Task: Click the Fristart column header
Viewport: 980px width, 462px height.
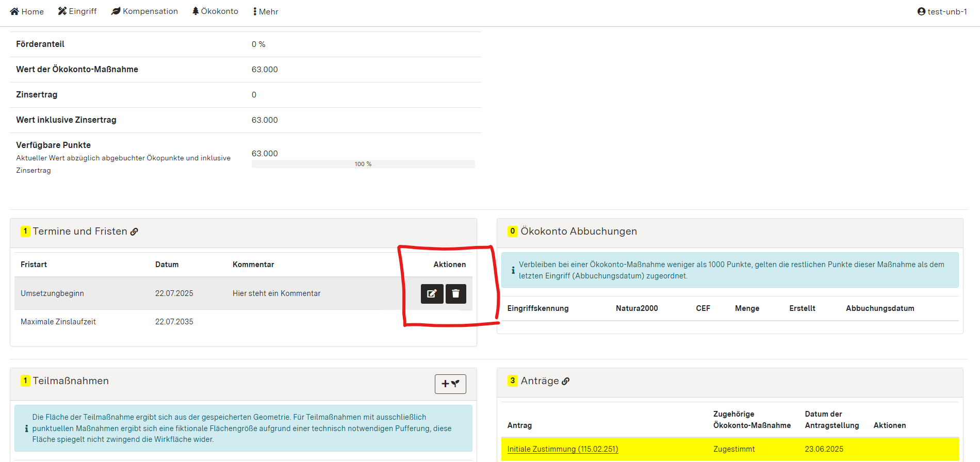Action: click(x=34, y=265)
